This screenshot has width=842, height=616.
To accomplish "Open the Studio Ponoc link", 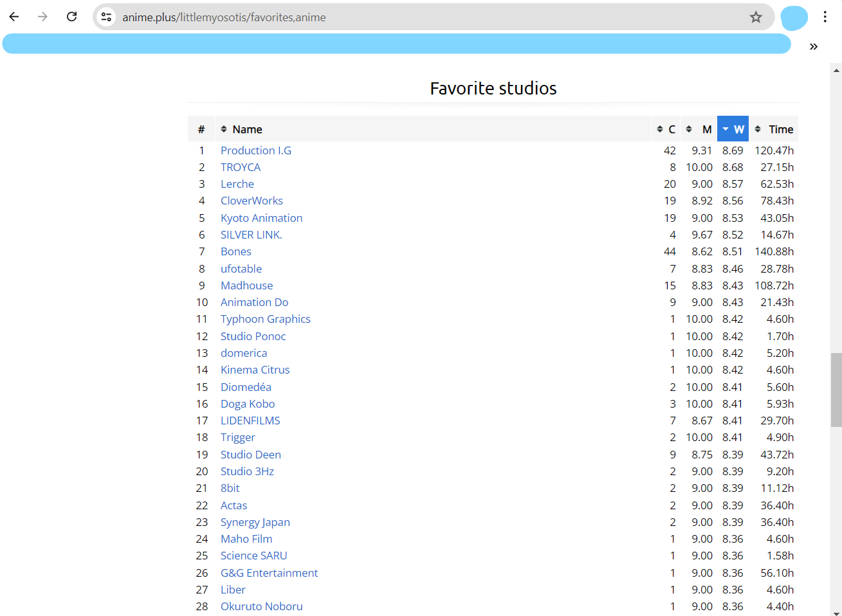I will (253, 336).
